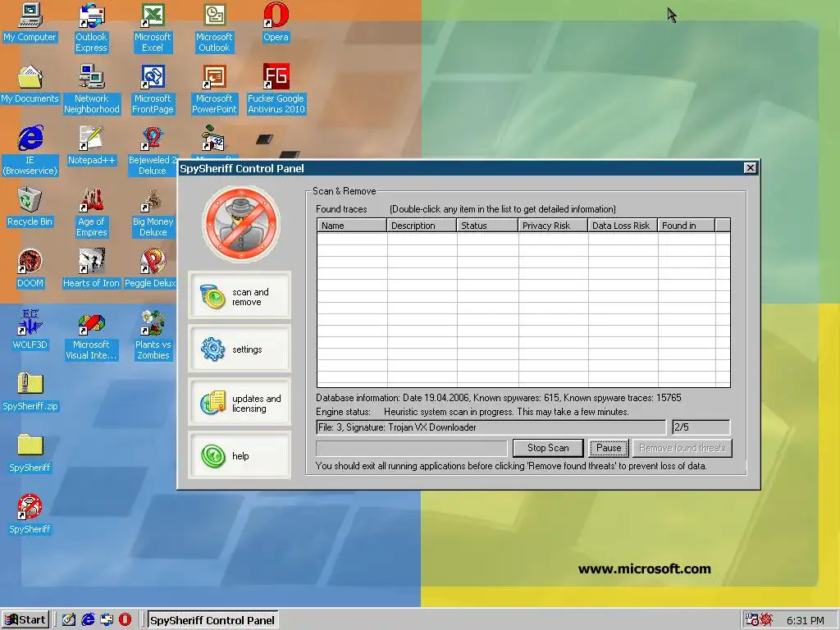This screenshot has height=630, width=840.
Task: Click the current file signature field
Action: tap(491, 427)
